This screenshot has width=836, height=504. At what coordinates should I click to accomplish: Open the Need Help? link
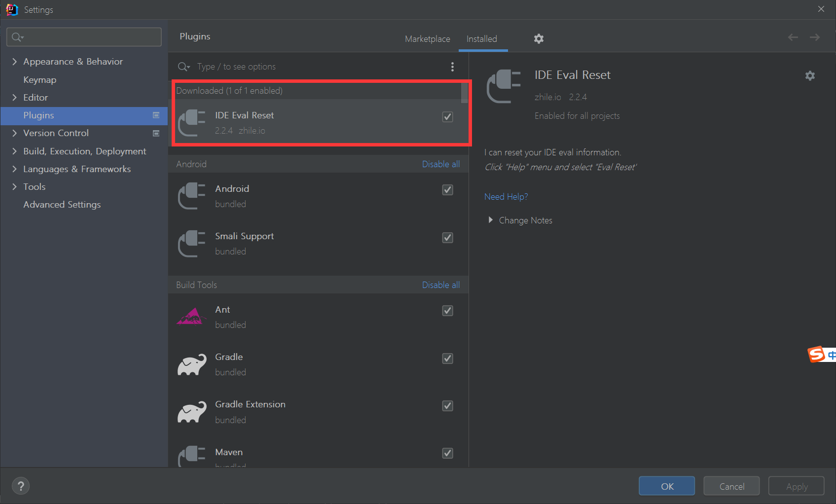click(x=506, y=197)
